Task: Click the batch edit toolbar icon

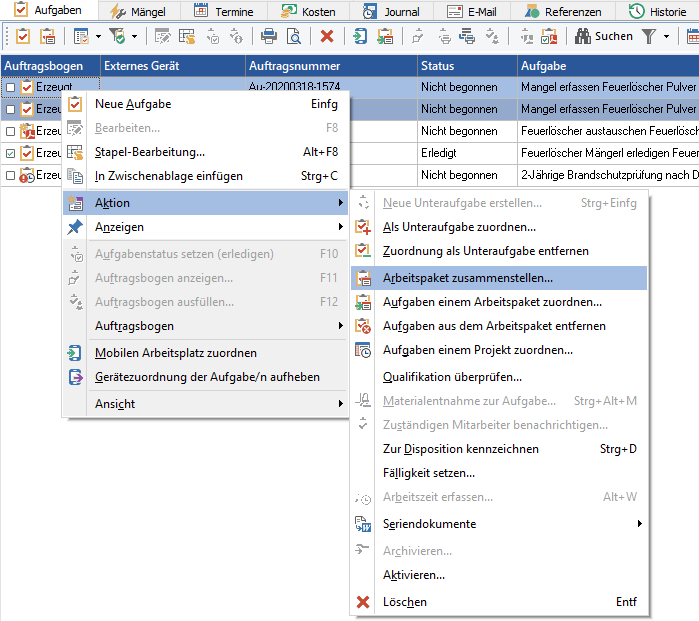Action: click(x=187, y=36)
